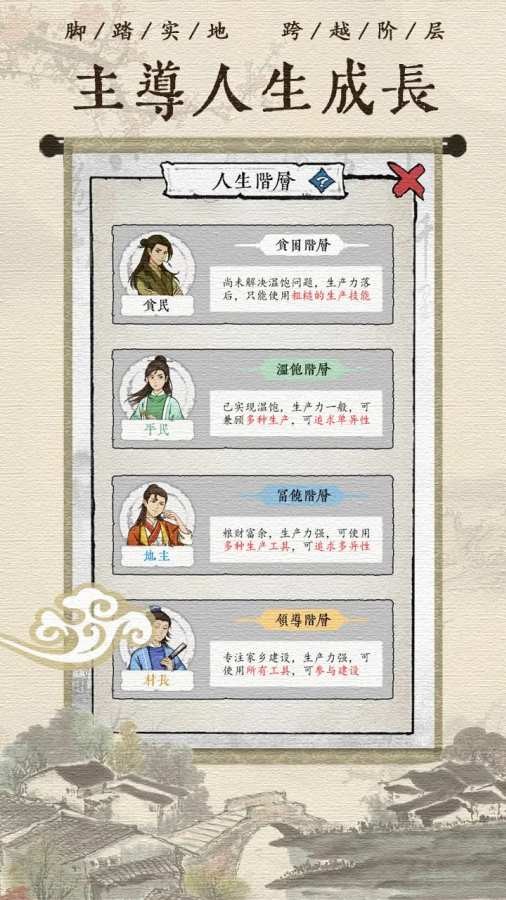This screenshot has width=506, height=900.
Task: Click the blue question mark help icon
Action: pyautogui.click(x=322, y=182)
